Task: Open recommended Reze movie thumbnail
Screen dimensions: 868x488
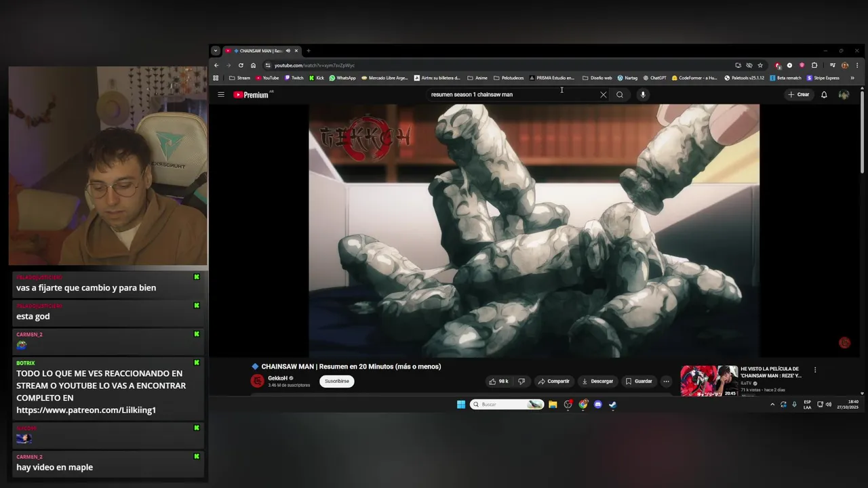Action: click(x=709, y=381)
